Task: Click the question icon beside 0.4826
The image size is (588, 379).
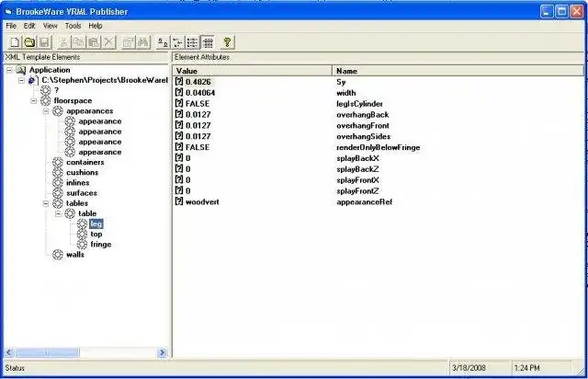Action: coord(179,82)
